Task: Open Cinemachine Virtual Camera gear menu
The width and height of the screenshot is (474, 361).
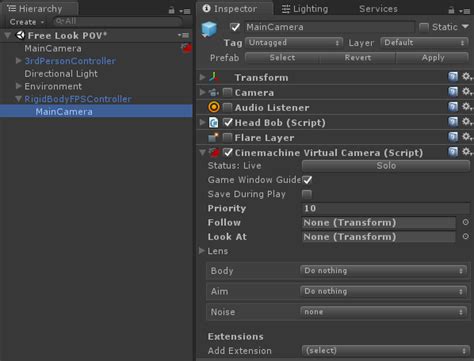Action: [467, 152]
